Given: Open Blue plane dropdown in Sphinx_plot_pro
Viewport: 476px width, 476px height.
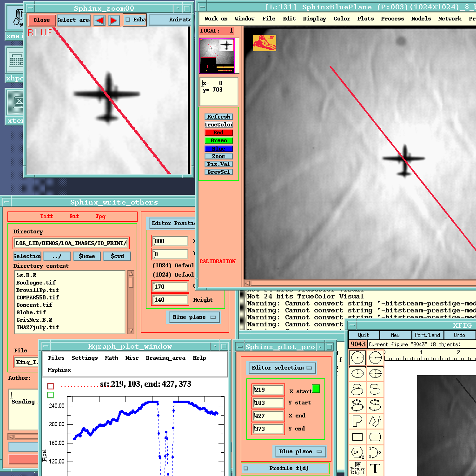Looking at the screenshot, I should tap(301, 451).
